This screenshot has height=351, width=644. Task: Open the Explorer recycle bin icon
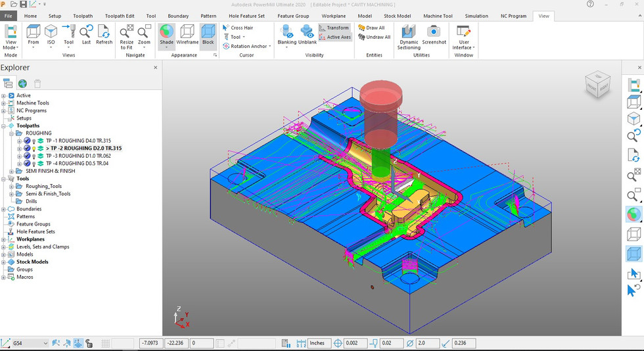[x=37, y=83]
